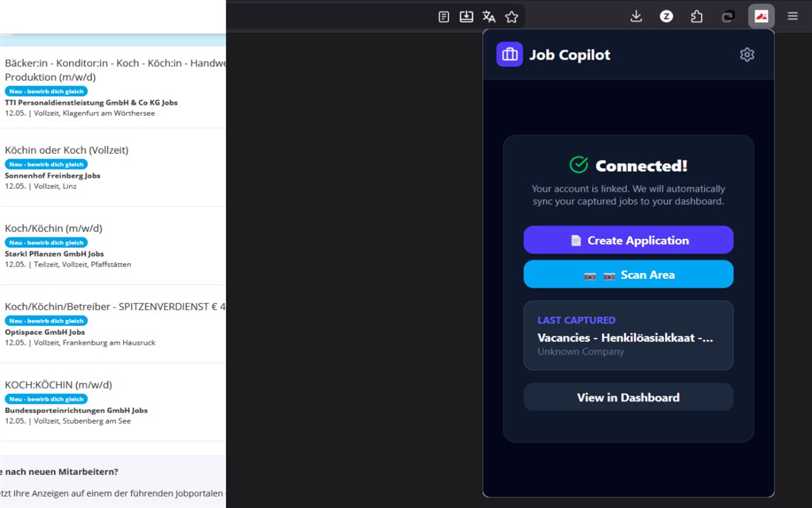This screenshot has width=812, height=508.
Task: Open Koch/Köchin (m/w/d) job listing
Action: [53, 228]
